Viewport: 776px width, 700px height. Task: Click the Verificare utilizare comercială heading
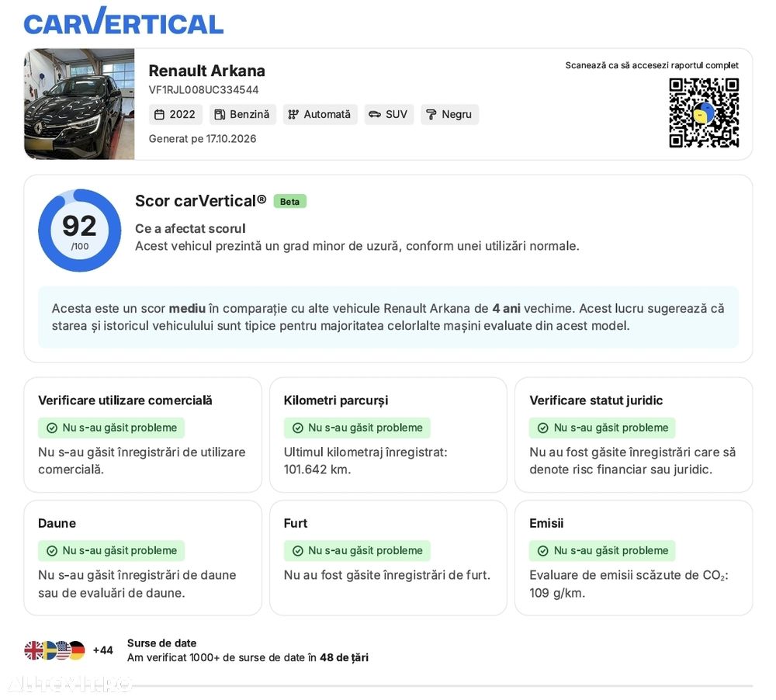tap(125, 400)
